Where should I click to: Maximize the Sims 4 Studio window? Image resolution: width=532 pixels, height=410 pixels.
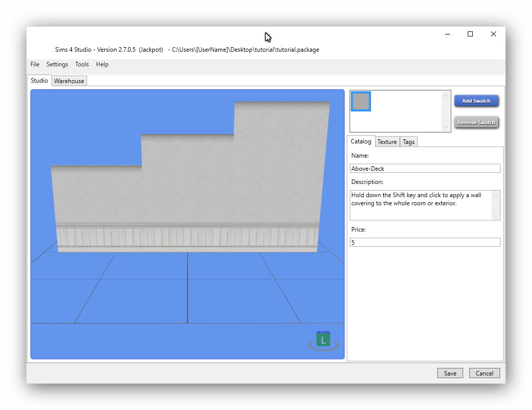point(470,34)
